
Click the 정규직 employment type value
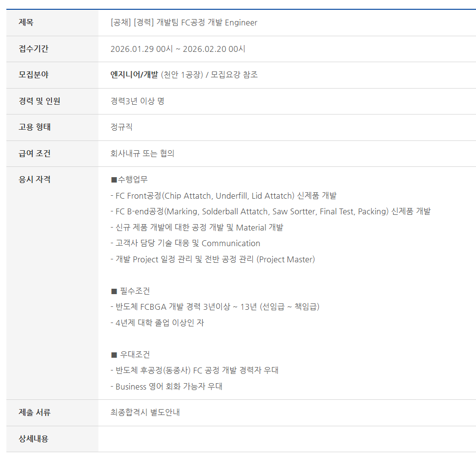pos(121,127)
